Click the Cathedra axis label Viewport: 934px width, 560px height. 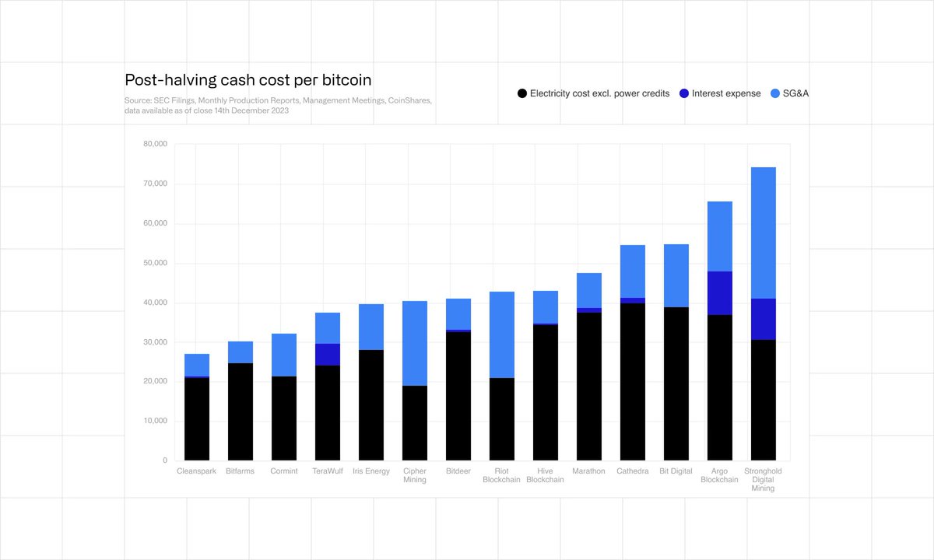[x=632, y=471]
